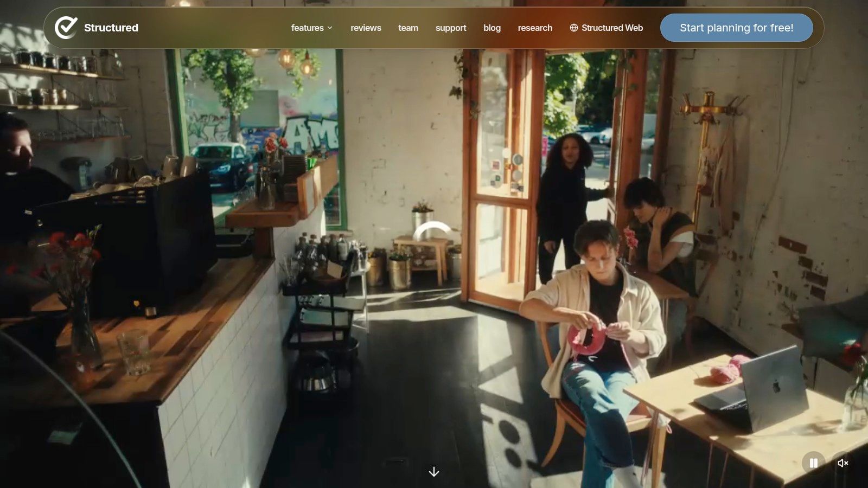
Task: Click the Structured checkmark logo icon
Action: pyautogui.click(x=66, y=27)
